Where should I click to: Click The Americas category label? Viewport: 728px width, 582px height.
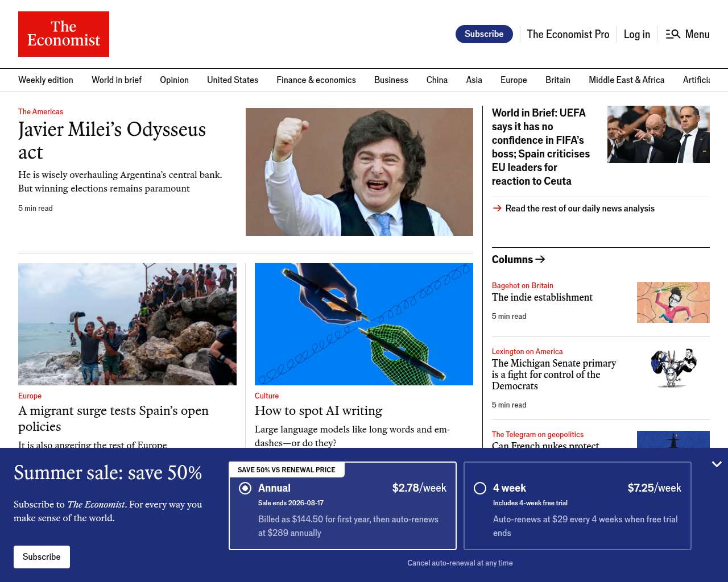point(40,111)
